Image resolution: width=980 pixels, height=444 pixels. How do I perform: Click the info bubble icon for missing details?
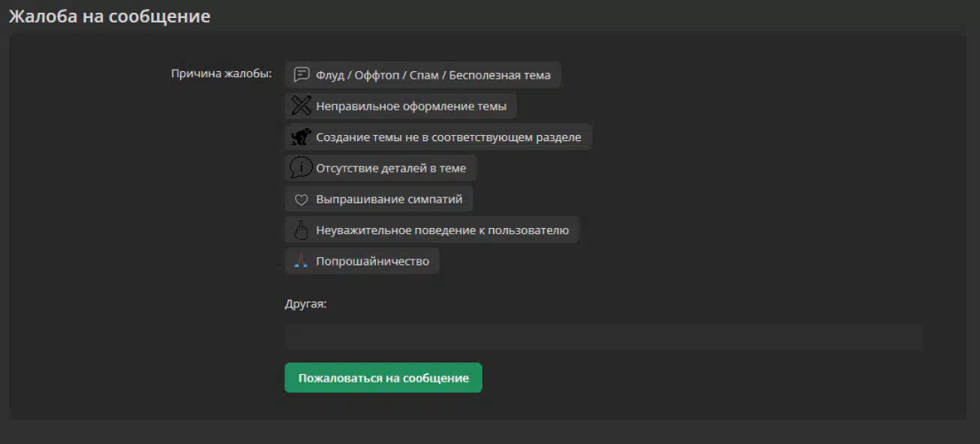[x=301, y=168]
